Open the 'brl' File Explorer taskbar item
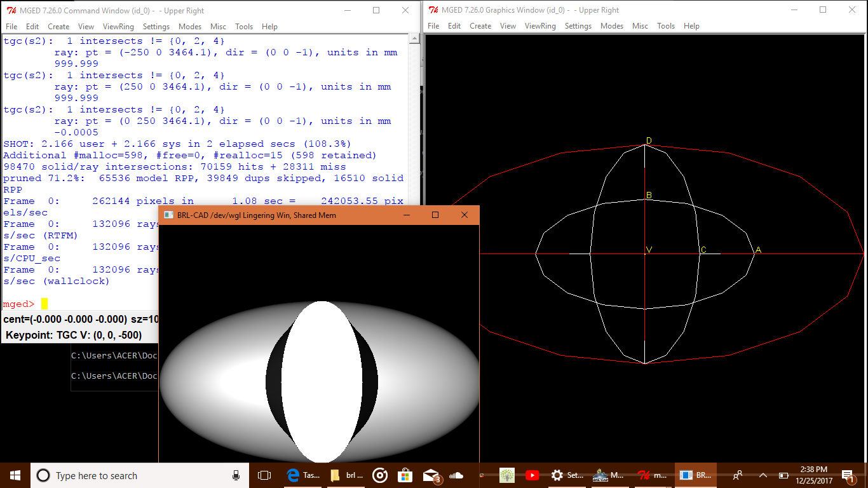The height and width of the screenshot is (488, 868). click(347, 475)
